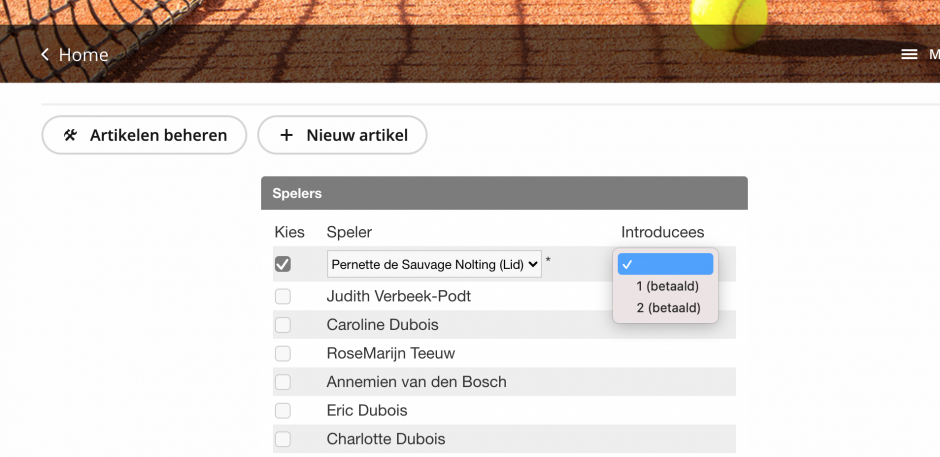Pick "2 (betaald)" in the dropdown list
Image resolution: width=940 pixels, height=457 pixels.
pos(667,308)
